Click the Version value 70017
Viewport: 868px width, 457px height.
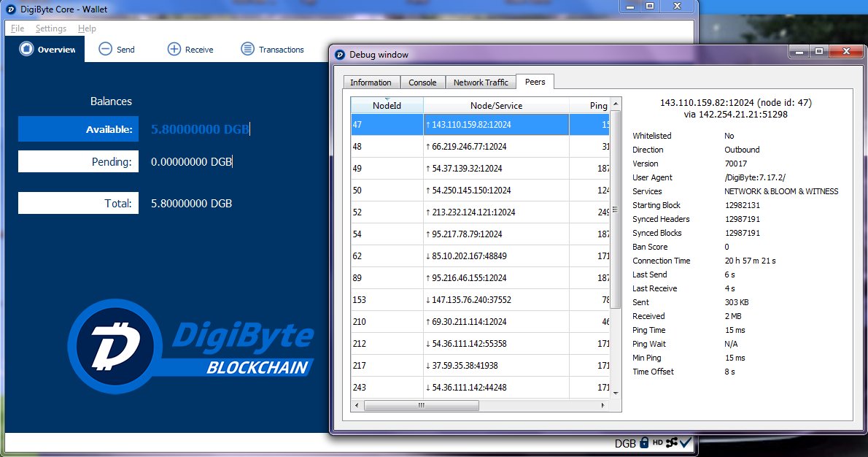(736, 164)
